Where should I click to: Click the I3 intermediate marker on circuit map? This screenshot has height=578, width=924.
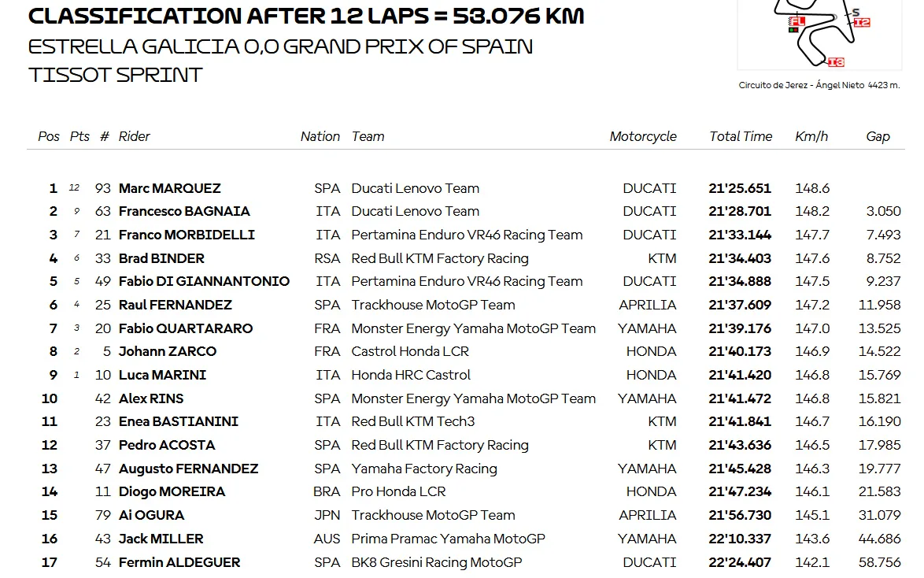[x=836, y=61]
